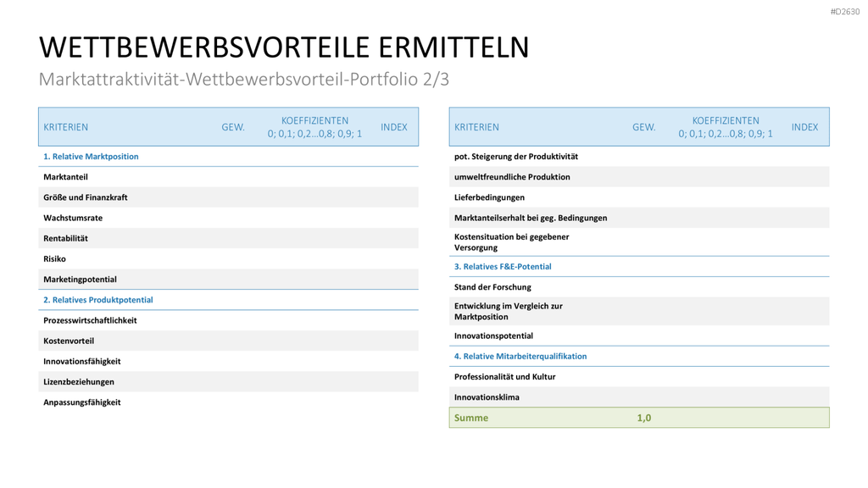Click 'INDEX' header in left table
868x488 pixels.
[x=393, y=127]
